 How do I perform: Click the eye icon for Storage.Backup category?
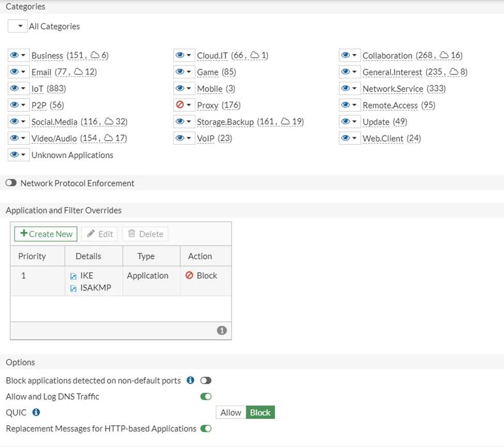click(180, 122)
